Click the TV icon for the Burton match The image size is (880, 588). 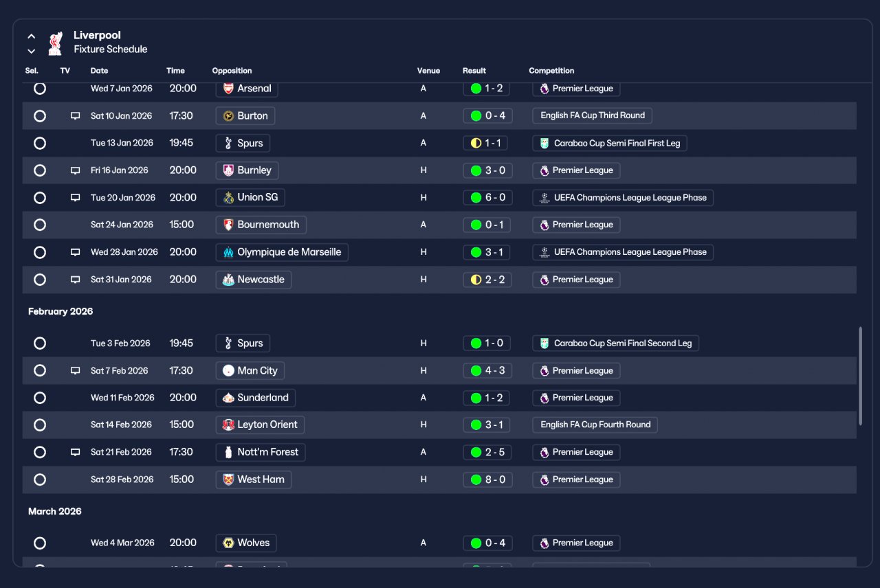pos(75,116)
